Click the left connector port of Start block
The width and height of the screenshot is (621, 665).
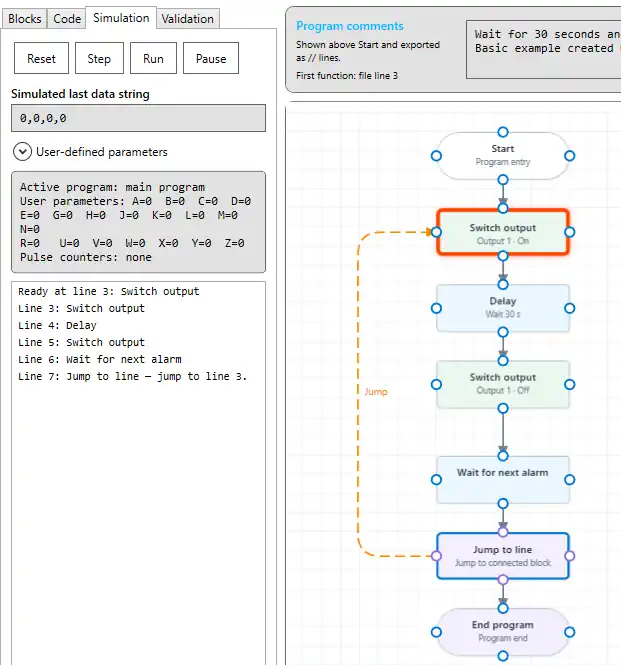(x=436, y=156)
